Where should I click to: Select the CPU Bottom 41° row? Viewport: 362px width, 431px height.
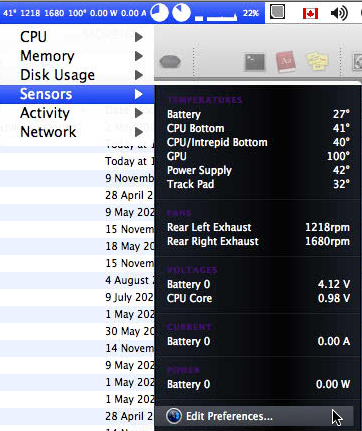[258, 128]
